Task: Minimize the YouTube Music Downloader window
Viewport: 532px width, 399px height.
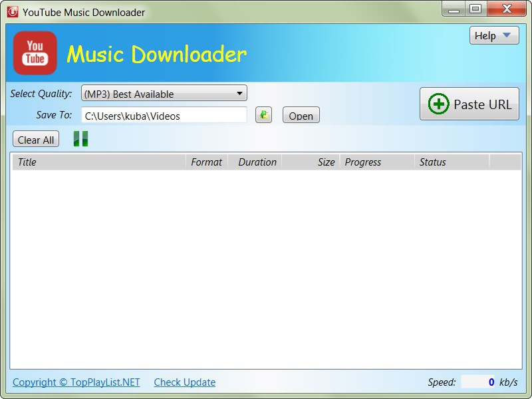Action: pos(454,9)
